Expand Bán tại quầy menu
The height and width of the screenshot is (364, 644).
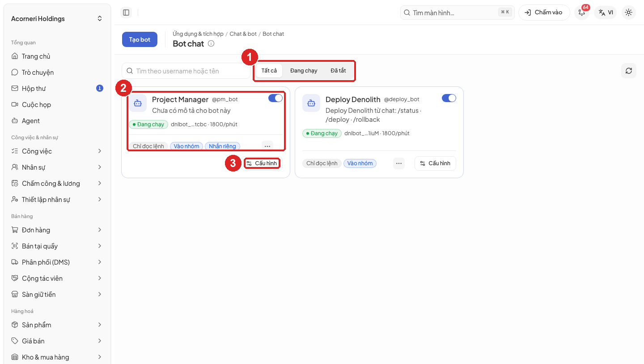pos(57,246)
